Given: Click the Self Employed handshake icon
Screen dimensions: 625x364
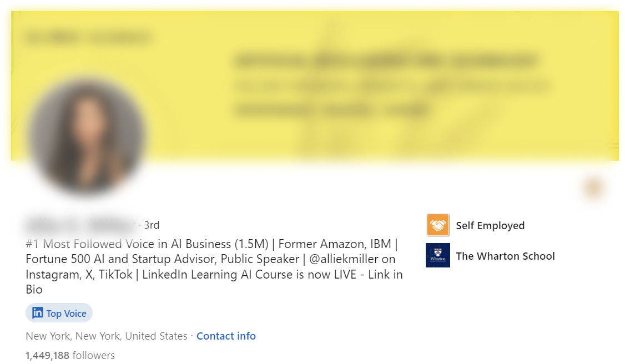Looking at the screenshot, I should pyautogui.click(x=437, y=225).
